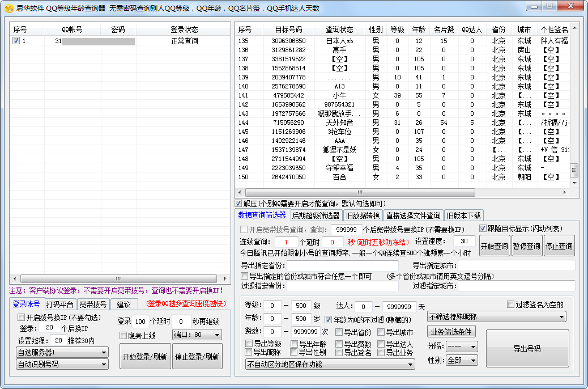The image size is (588, 389).
Task: Click the 开始登录/刷新 button
Action: tap(144, 357)
